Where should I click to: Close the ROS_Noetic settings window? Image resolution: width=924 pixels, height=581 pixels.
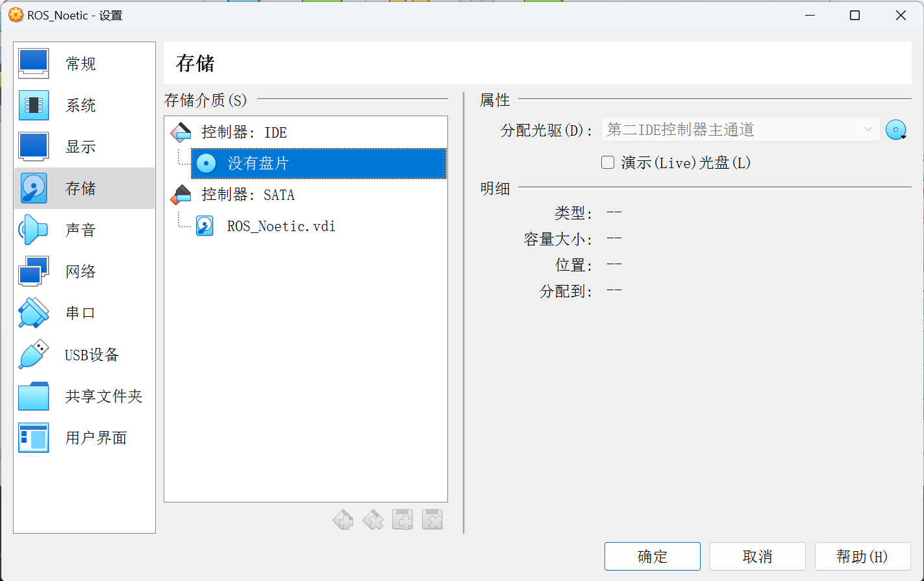pos(901,15)
